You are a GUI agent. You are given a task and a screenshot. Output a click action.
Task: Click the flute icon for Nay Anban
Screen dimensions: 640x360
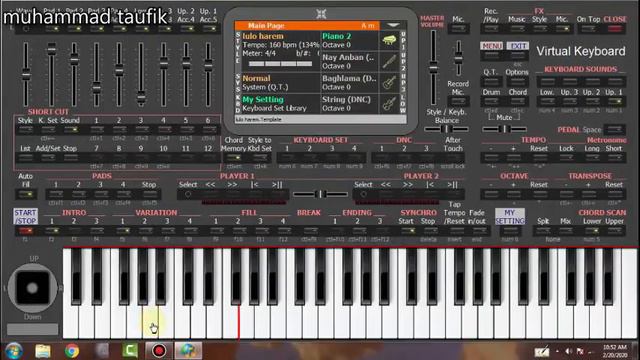click(389, 62)
